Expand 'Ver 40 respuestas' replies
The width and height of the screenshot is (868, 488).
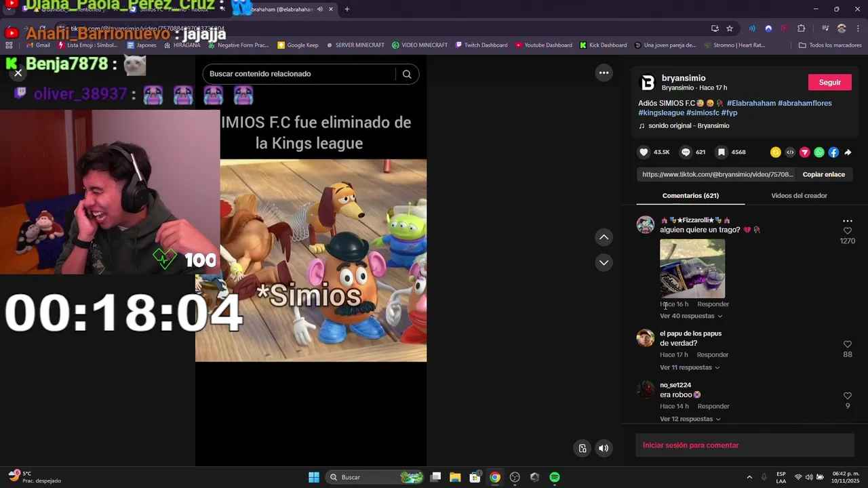(x=691, y=316)
